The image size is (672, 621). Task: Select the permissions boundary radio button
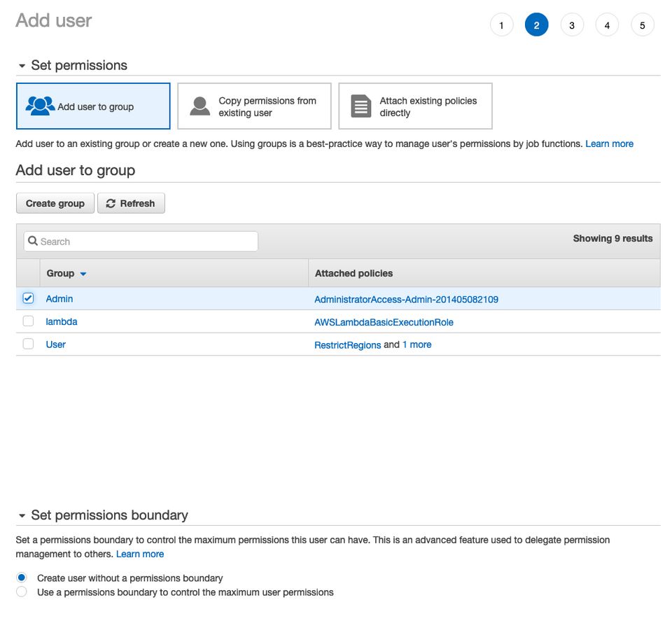tap(21, 592)
